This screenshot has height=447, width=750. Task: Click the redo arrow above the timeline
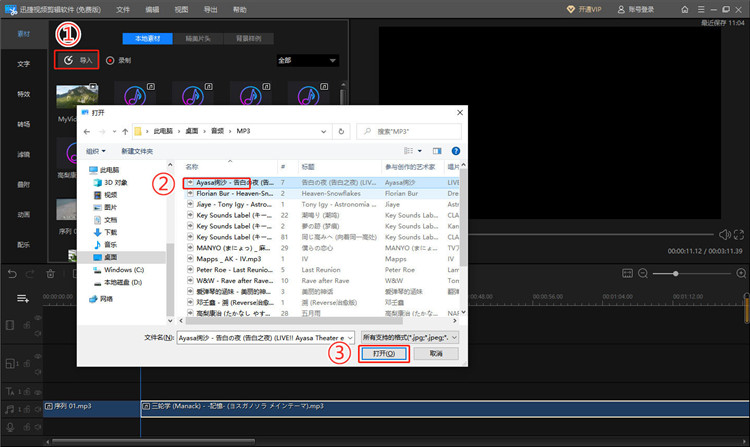(30, 274)
